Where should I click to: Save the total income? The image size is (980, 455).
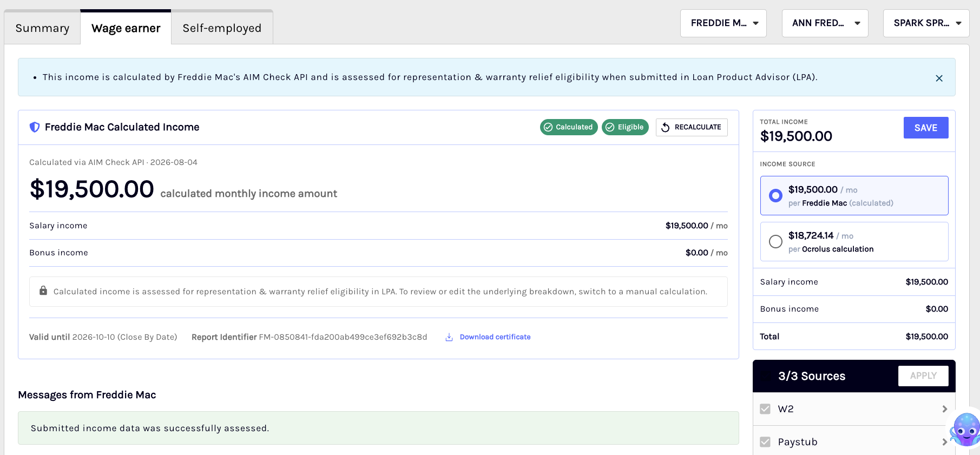(926, 128)
